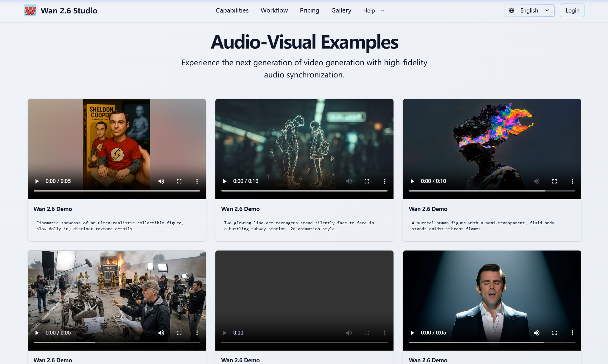Image resolution: width=608 pixels, height=364 pixels.
Task: Click the 'Two glowing line-art teenagers' description
Action: (x=299, y=226)
